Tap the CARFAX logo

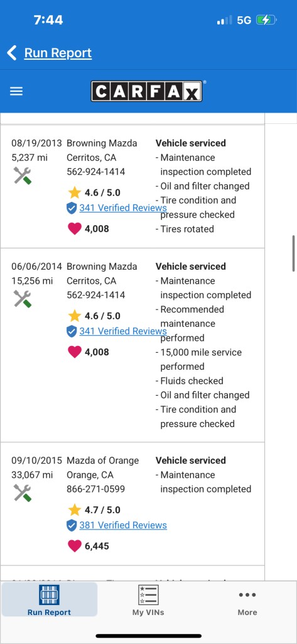pos(146,91)
